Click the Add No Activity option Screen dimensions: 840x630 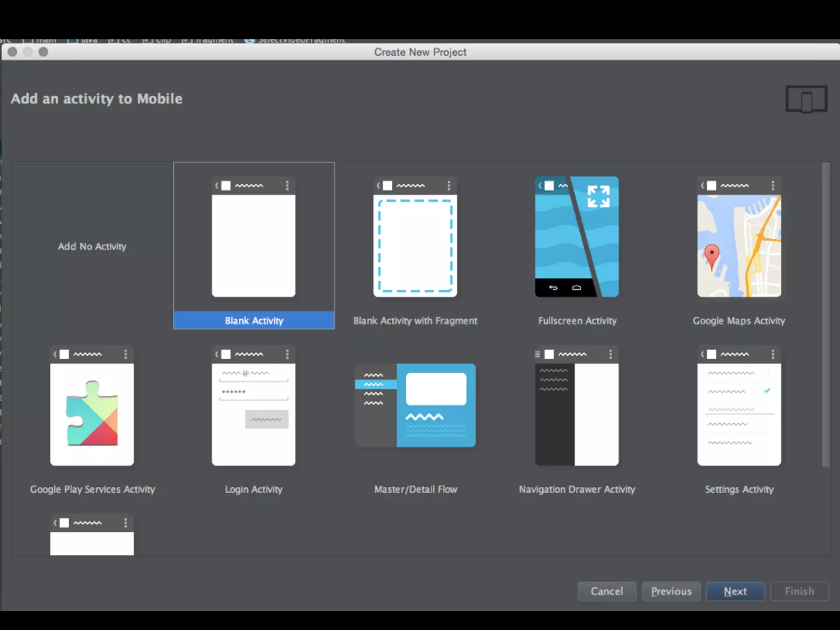point(92,247)
